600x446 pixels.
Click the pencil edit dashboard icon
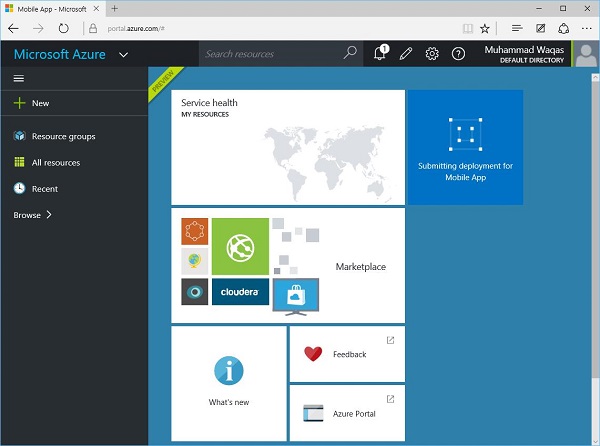406,54
